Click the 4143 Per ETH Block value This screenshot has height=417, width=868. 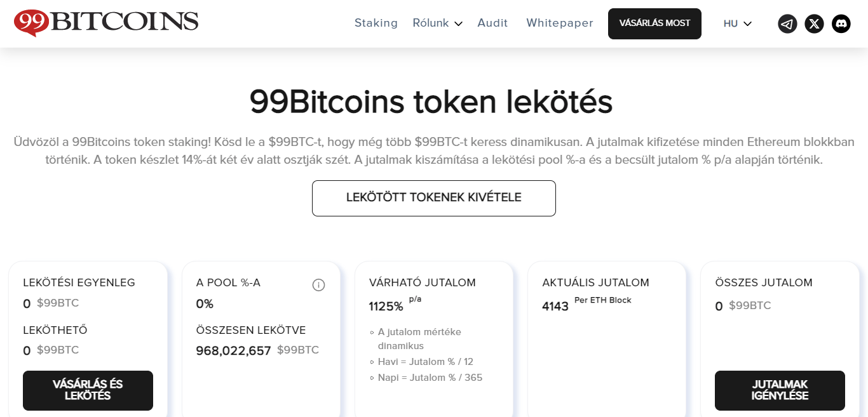point(555,307)
